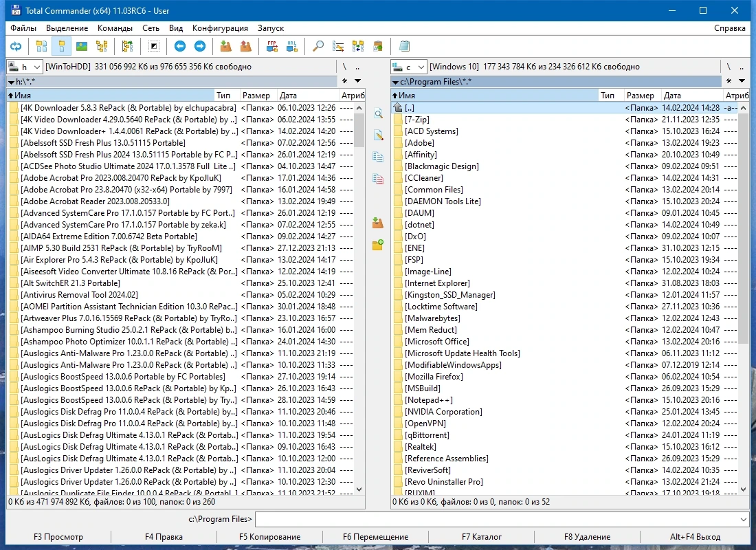This screenshot has width=756, height=550.
Task: Click the Move files icon in middle bar
Action: point(379,179)
